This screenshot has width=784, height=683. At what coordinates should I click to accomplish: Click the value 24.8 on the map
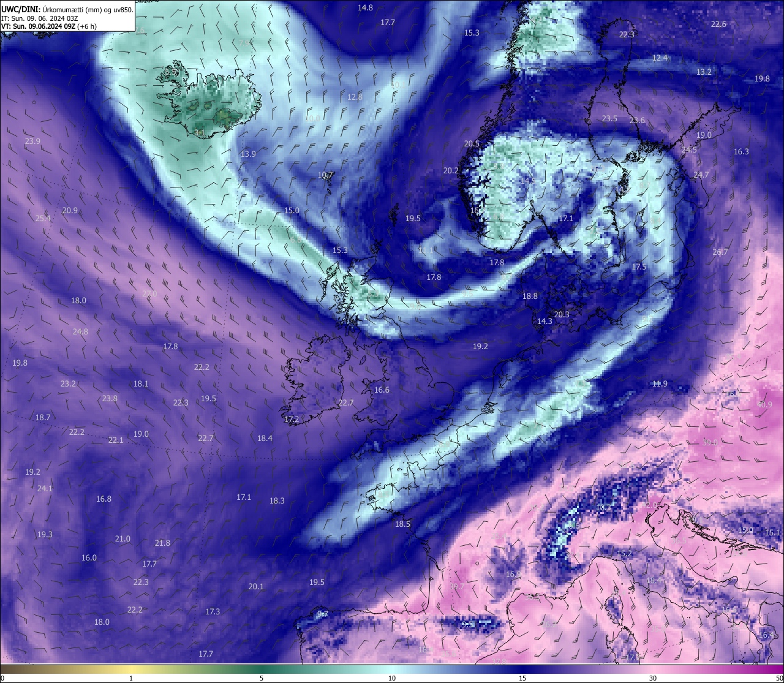tap(80, 332)
